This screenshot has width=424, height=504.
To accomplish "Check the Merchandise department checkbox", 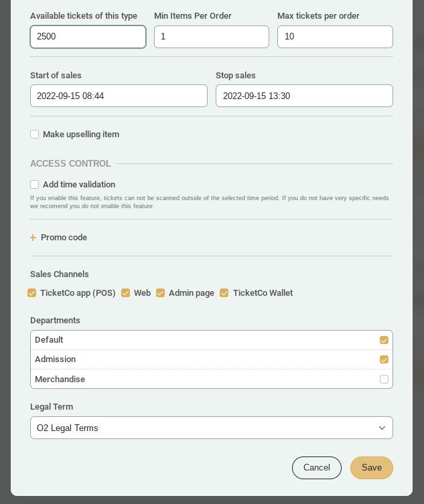I will (384, 379).
